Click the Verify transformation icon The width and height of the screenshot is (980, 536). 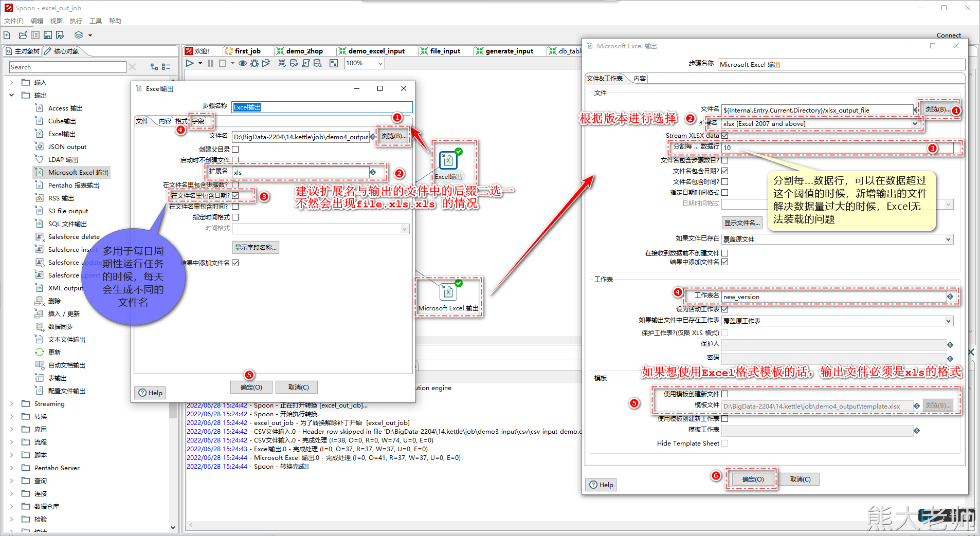[x=282, y=63]
